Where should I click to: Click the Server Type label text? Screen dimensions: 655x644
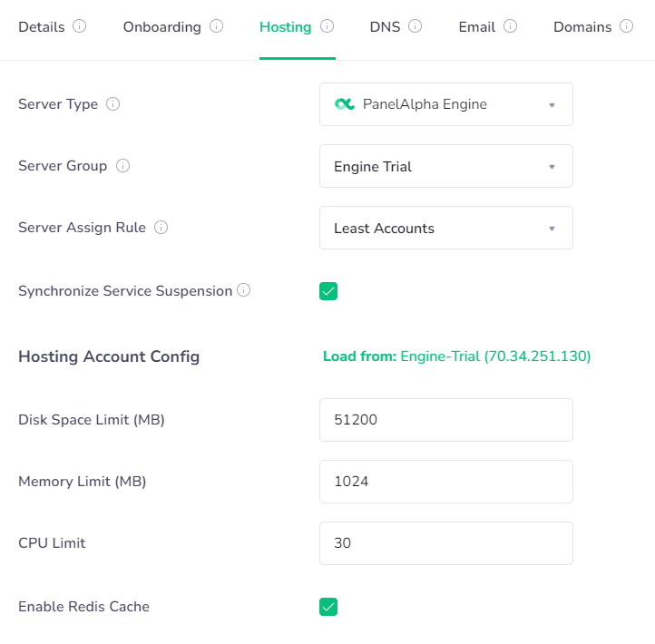58,103
